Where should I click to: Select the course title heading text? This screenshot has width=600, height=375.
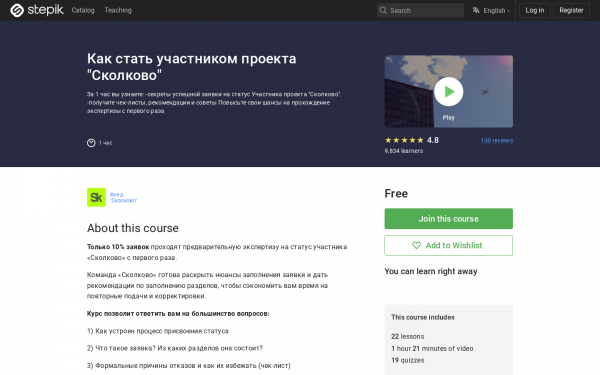pos(191,67)
